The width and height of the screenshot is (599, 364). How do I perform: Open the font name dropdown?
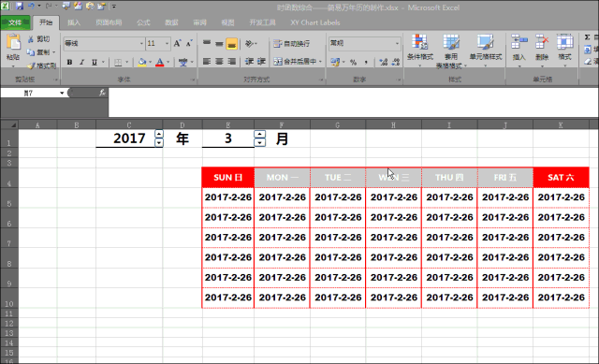tap(141, 43)
